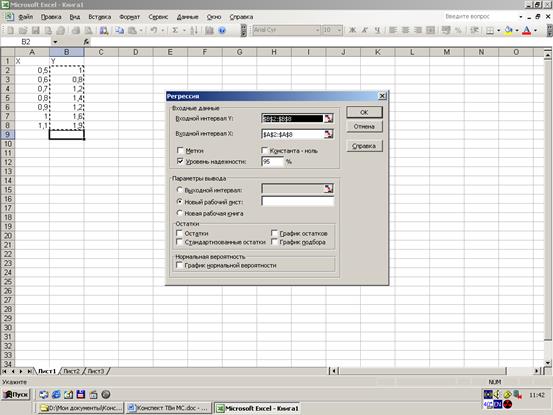The width and height of the screenshot is (553, 415).
Task: Confirm regression with the OK button
Action: [x=364, y=112]
